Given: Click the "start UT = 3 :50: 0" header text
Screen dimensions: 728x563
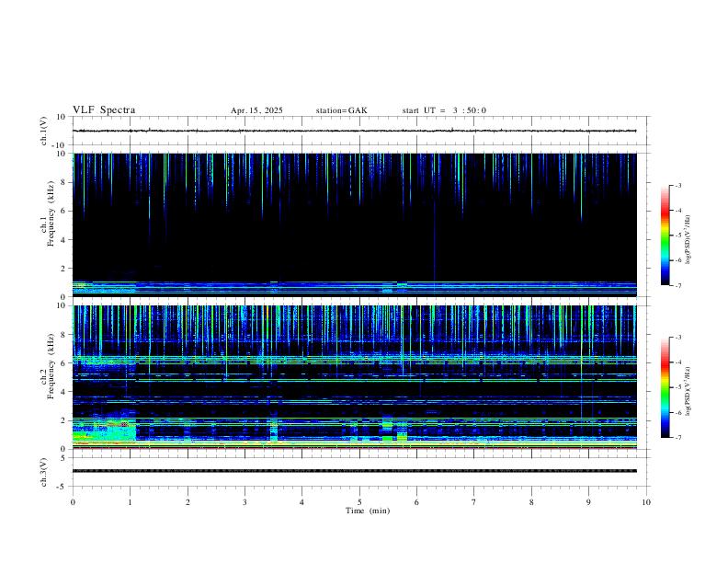Looking at the screenshot, I should [x=444, y=110].
